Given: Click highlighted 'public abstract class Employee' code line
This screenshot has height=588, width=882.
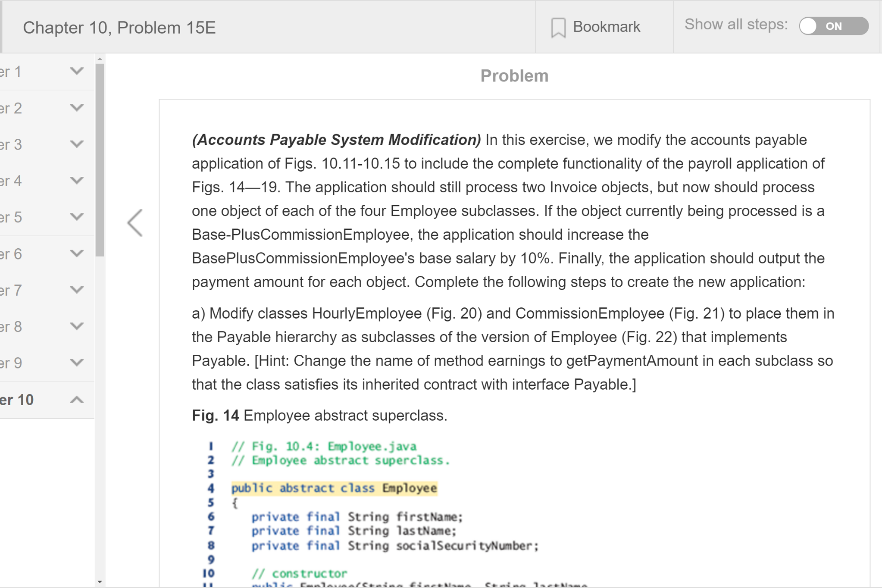Looking at the screenshot, I should coord(335,488).
